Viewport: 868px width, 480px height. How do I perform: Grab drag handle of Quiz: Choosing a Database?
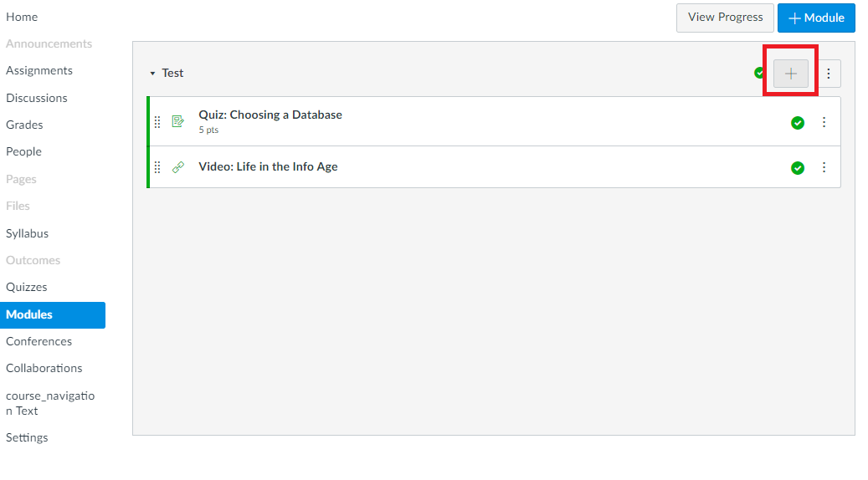(x=157, y=122)
